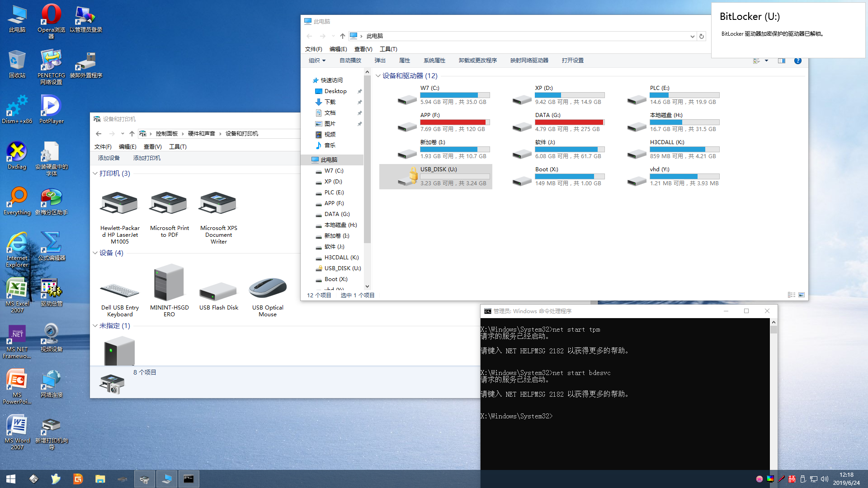Open MS Excel 2007 desktop shortcut

coord(17,295)
